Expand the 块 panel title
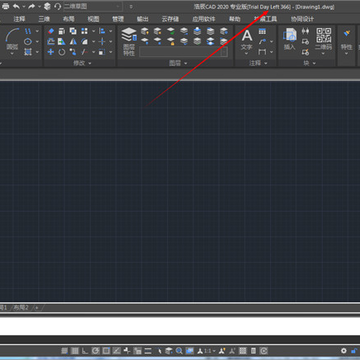The height and width of the screenshot is (360, 360). tap(310, 63)
